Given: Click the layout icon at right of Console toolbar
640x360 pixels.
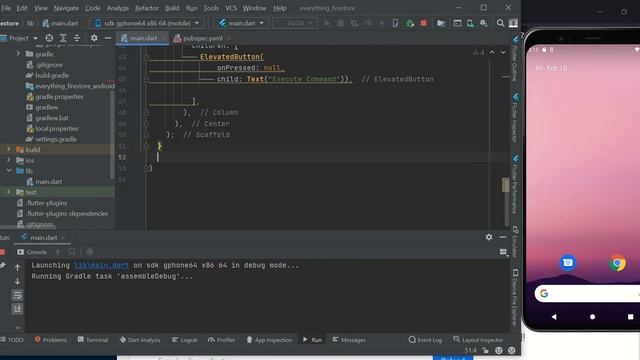Looking at the screenshot, I should (503, 252).
